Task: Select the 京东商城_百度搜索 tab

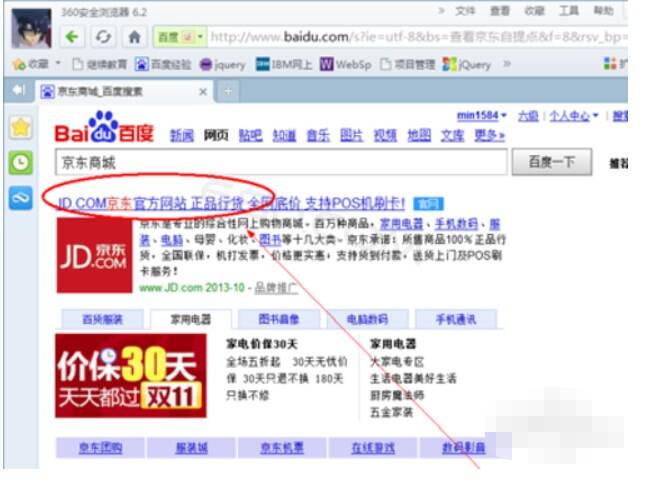Action: (124, 91)
